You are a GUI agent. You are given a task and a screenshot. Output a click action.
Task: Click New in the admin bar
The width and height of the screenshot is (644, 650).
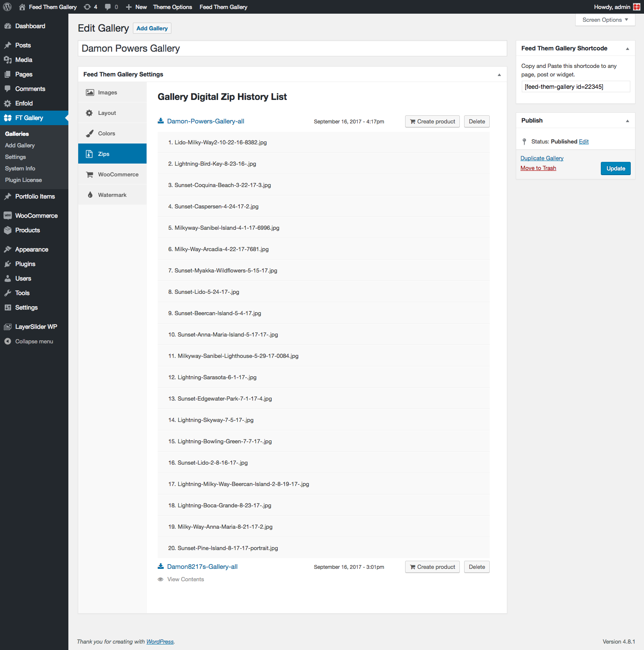(x=137, y=7)
